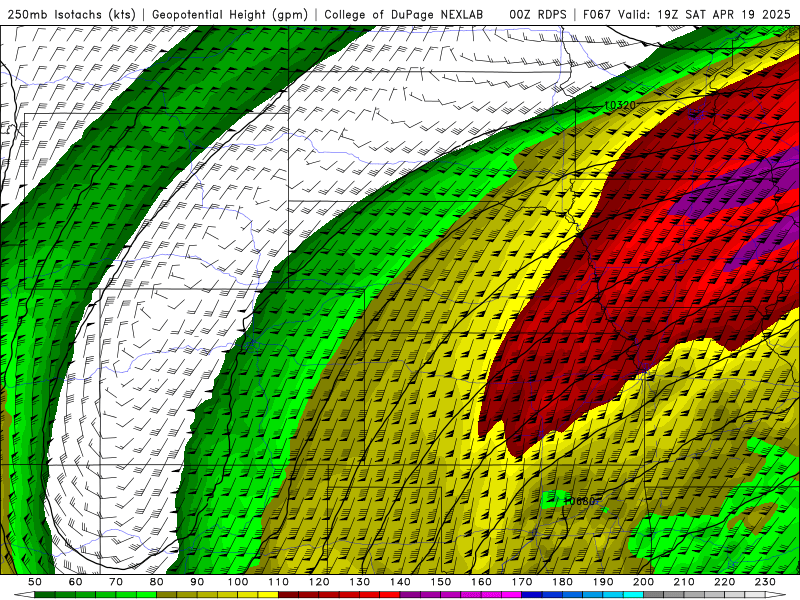Pick the dark gray swatch starting at 200
The image size is (800, 600).
point(654,595)
